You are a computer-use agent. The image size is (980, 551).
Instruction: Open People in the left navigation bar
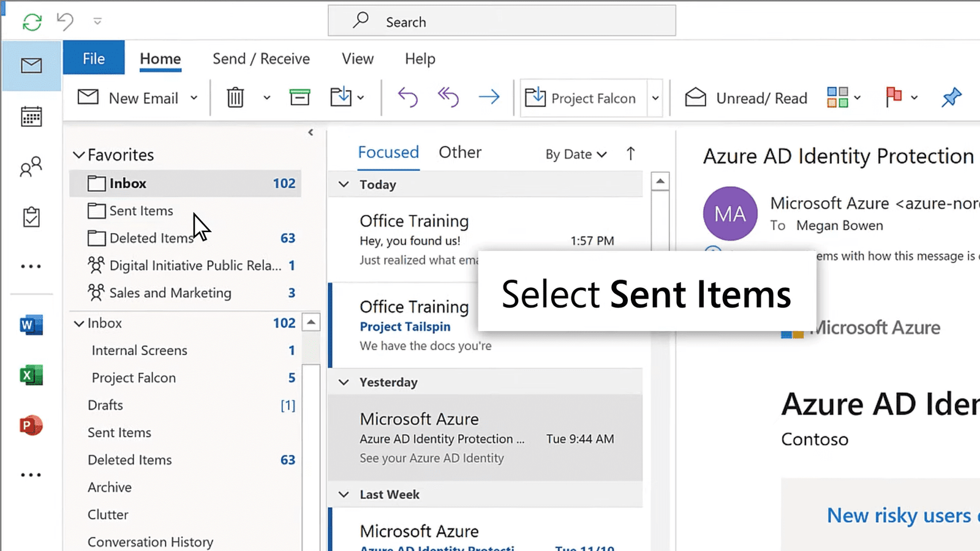coord(31,167)
